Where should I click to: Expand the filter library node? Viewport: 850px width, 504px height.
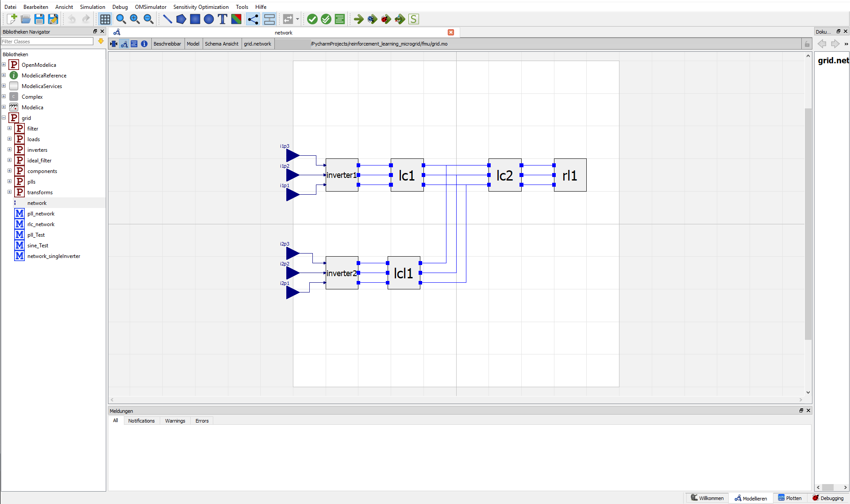point(9,128)
